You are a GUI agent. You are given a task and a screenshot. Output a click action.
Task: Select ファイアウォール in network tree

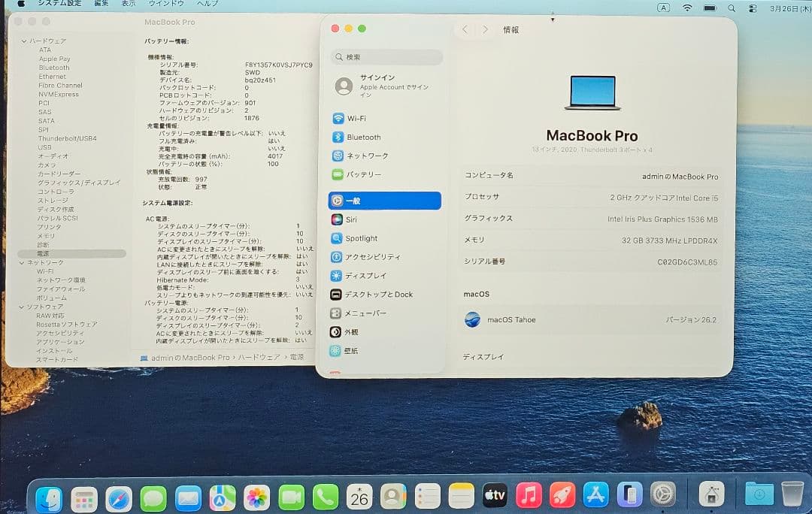point(61,289)
